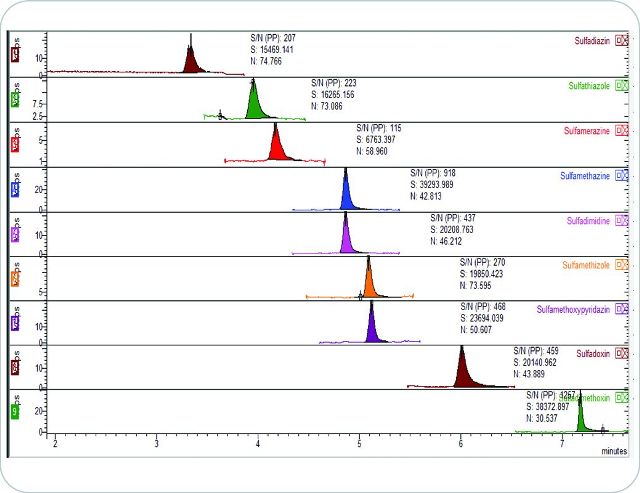
Task: Maximize the Sulfadimidine chromatogram pane
Action: coord(619,220)
